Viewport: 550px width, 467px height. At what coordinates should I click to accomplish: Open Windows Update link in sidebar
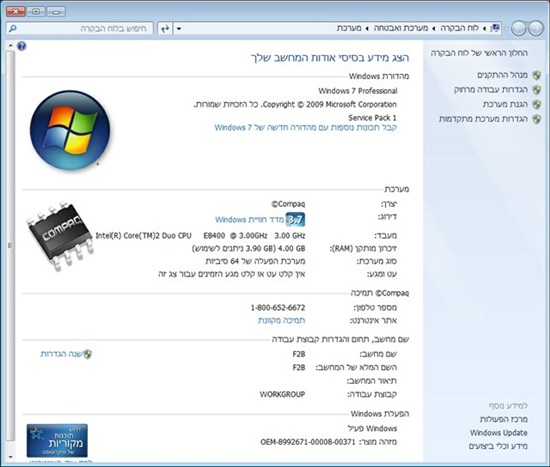click(498, 433)
